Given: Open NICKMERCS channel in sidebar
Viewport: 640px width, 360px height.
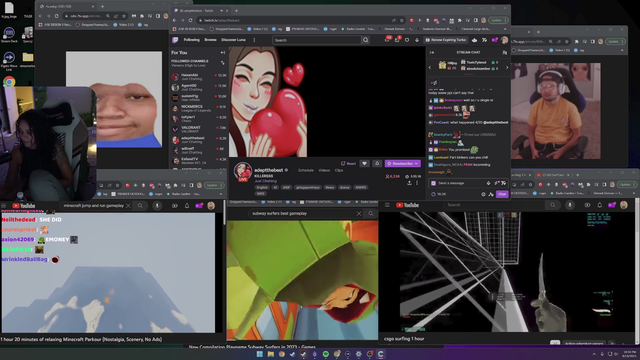Looking at the screenshot, I should pyautogui.click(x=198, y=108).
